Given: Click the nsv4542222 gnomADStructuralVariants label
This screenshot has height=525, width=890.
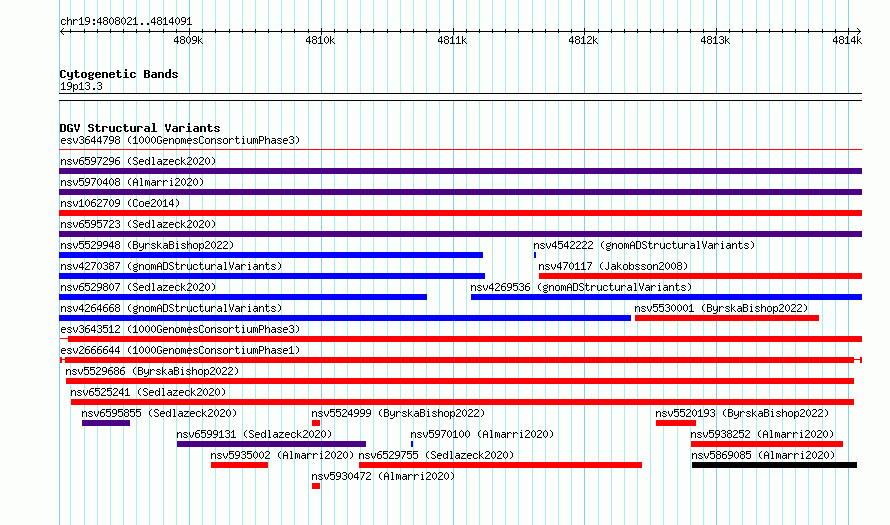Looking at the screenshot, I should click(x=644, y=245).
